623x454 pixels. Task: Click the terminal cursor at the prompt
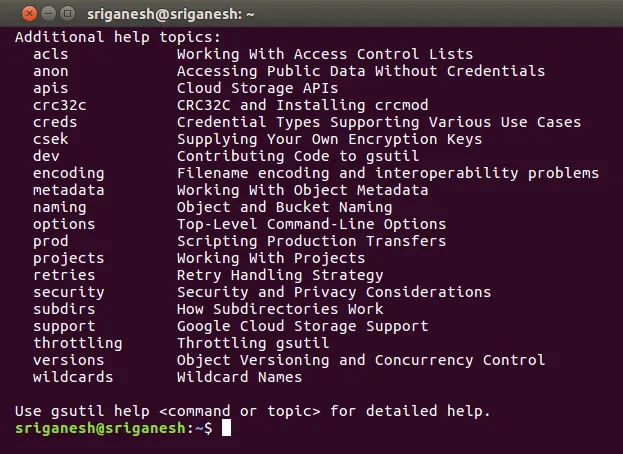[x=226, y=428]
